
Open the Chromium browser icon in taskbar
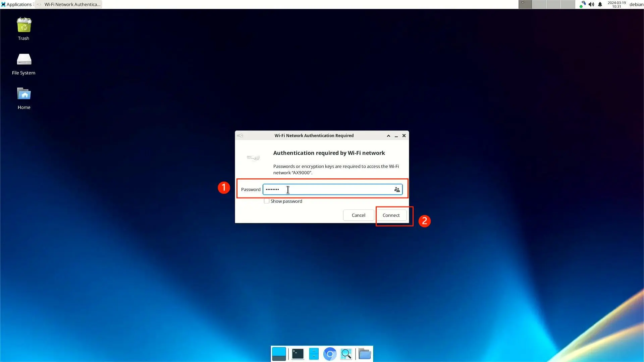click(x=329, y=354)
